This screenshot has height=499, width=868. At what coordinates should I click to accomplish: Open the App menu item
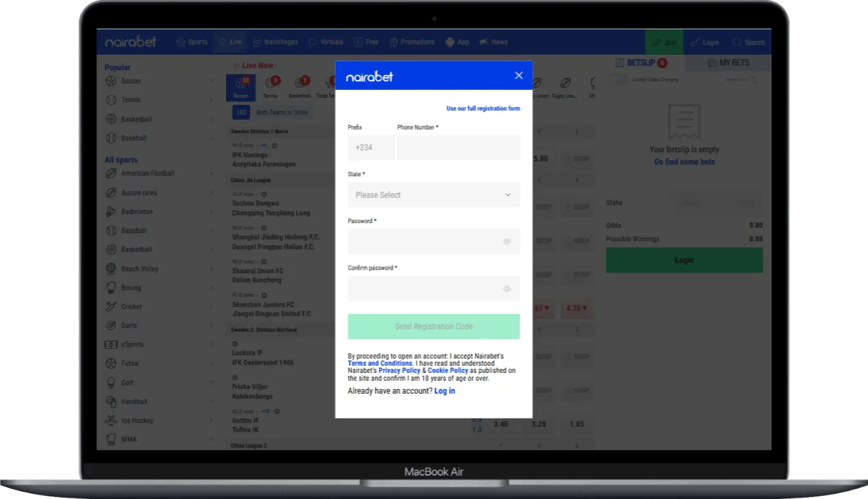[x=457, y=42]
